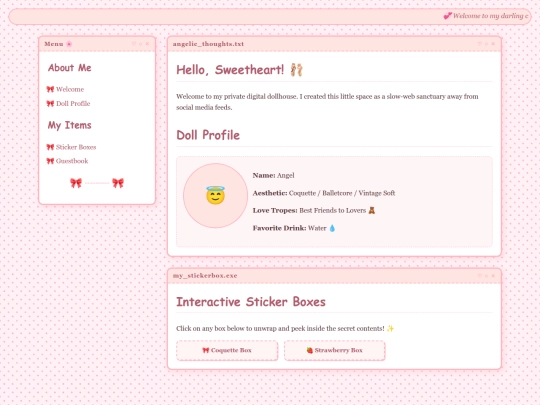The height and width of the screenshot is (405, 540).
Task: Click the 'private digital dollhouse' welcome paragraph
Action: pos(327,102)
